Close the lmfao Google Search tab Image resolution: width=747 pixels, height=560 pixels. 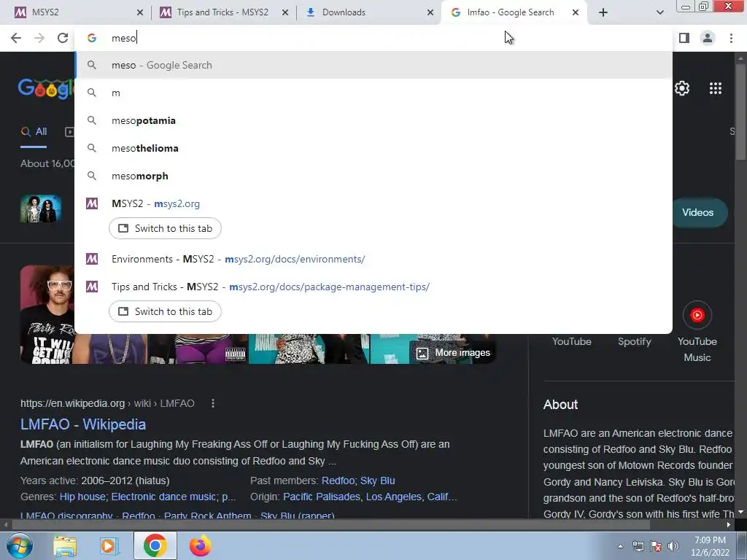coord(576,12)
